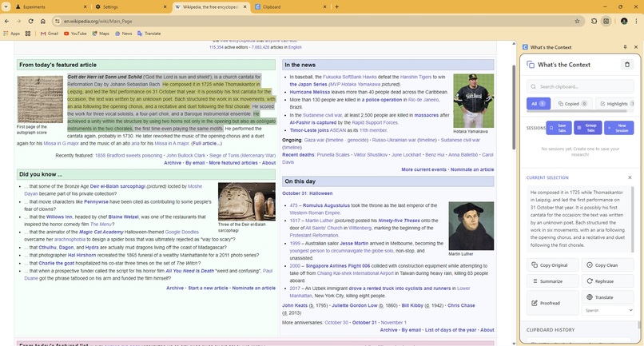Image resolution: width=644 pixels, height=346 pixels.
Task: Open the Hotaka Yamakawa photo
Action: pos(473,101)
